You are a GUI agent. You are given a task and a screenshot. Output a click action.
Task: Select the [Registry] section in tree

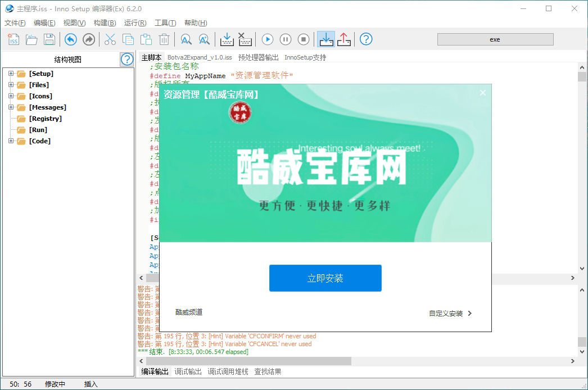tap(46, 119)
